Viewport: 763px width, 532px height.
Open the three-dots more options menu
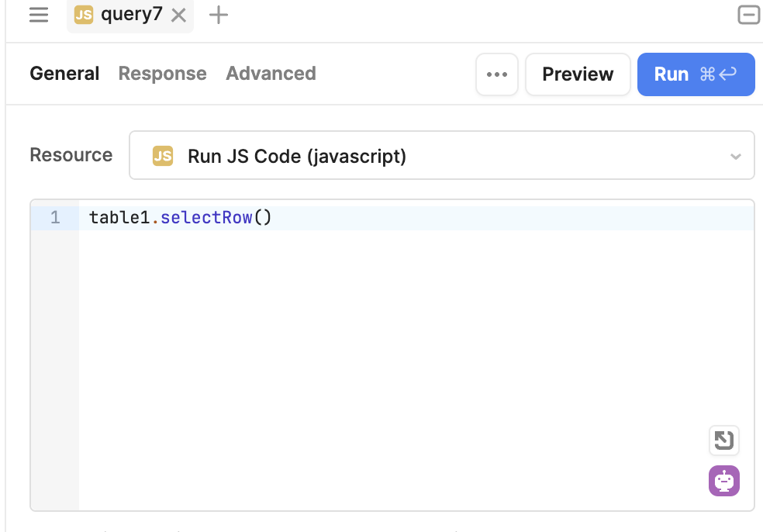click(497, 74)
